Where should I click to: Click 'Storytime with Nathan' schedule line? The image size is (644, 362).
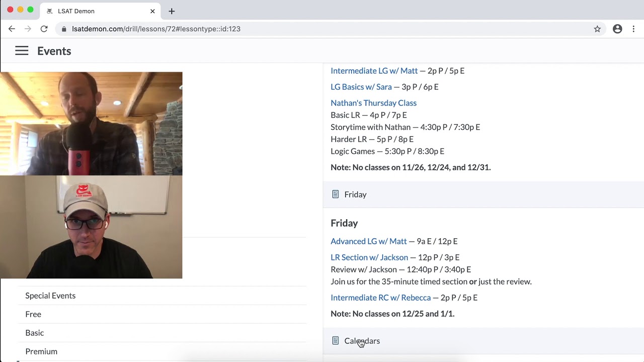pos(405,127)
